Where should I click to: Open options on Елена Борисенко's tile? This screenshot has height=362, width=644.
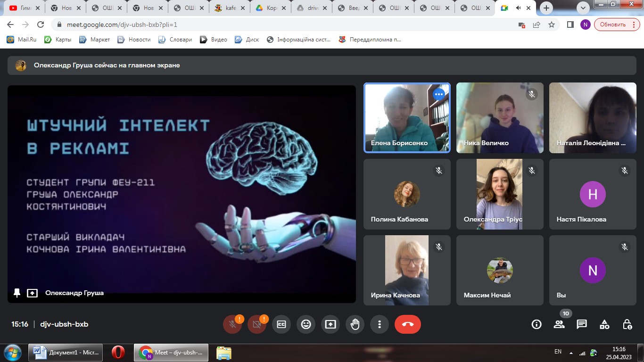439,94
